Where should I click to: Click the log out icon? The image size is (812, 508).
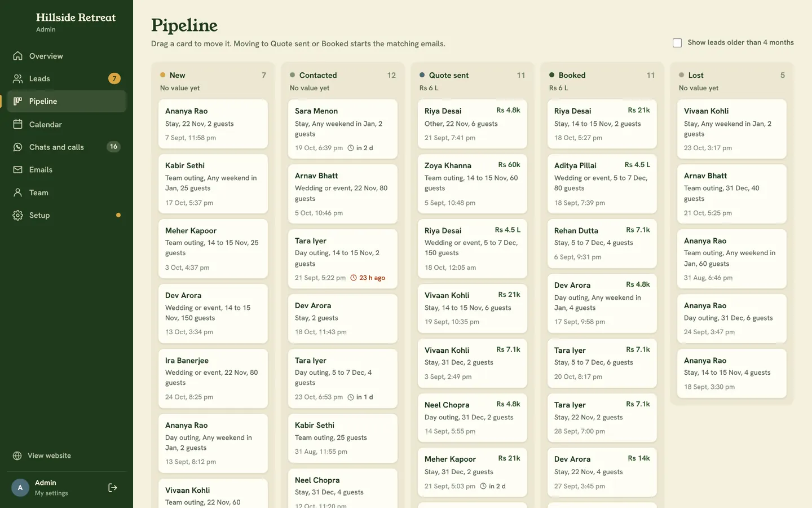113,488
